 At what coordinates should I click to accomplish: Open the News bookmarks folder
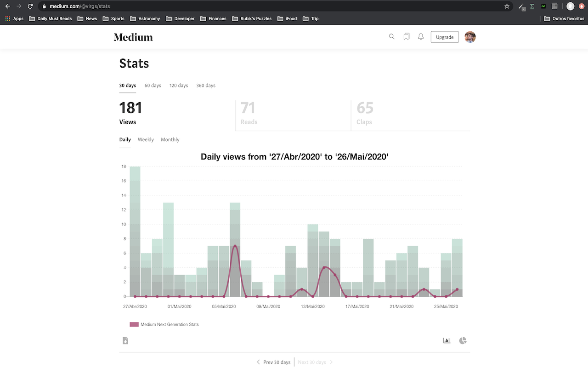pyautogui.click(x=87, y=19)
